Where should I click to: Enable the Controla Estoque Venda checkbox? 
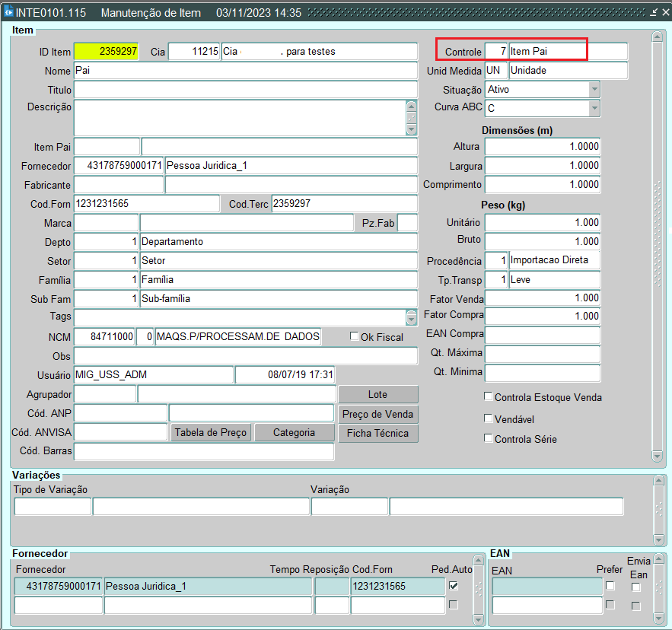point(489,396)
